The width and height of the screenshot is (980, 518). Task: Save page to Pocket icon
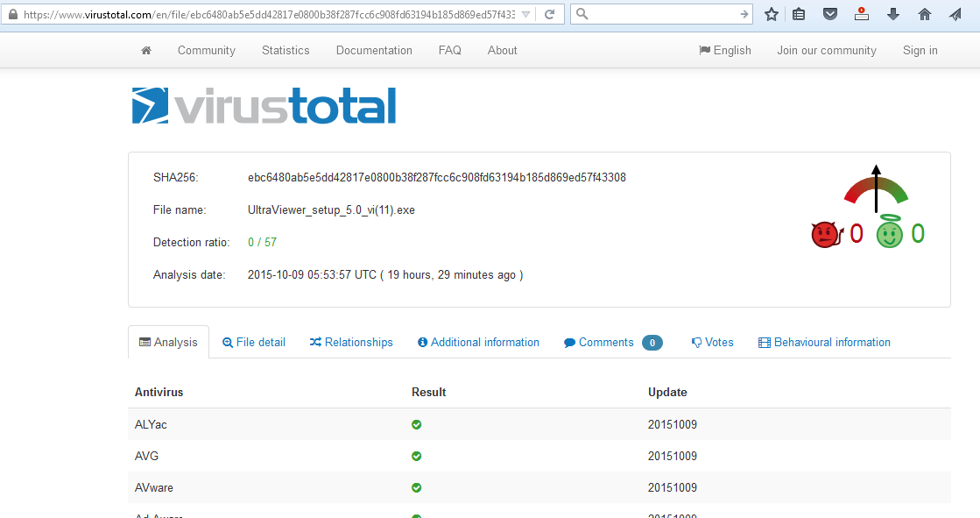pyautogui.click(x=830, y=14)
